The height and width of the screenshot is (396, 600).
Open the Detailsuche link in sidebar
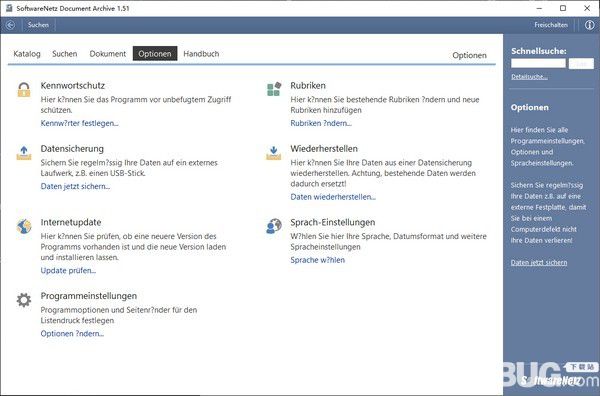tap(529, 77)
